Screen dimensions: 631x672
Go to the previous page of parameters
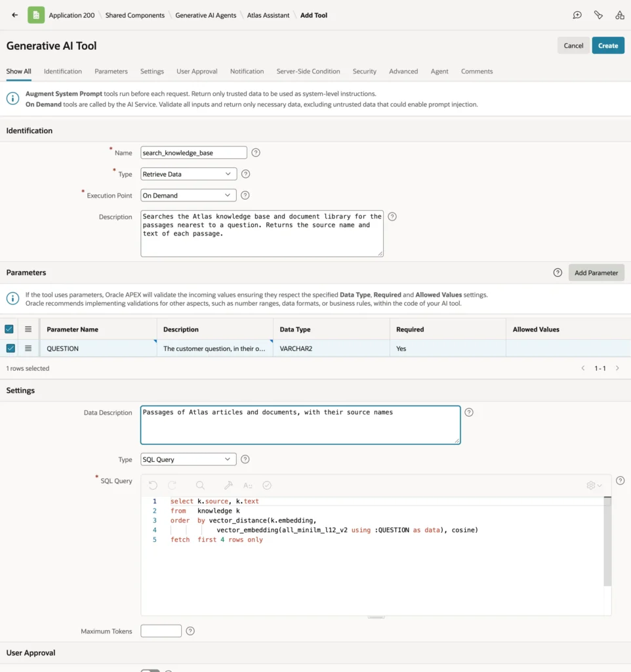(x=583, y=368)
